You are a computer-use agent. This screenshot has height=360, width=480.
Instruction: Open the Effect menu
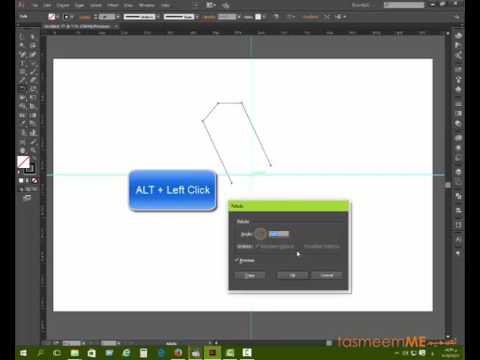113,5
